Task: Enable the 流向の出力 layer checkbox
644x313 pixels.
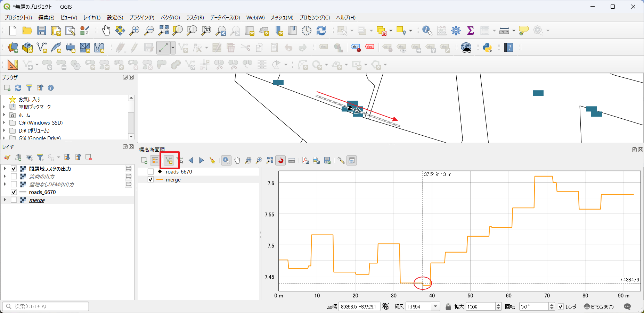Action: pos(14,176)
